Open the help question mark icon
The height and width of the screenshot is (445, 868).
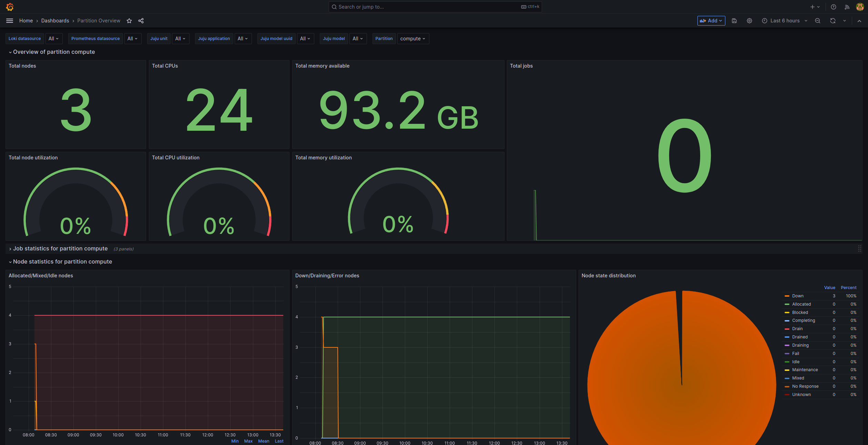pos(834,7)
